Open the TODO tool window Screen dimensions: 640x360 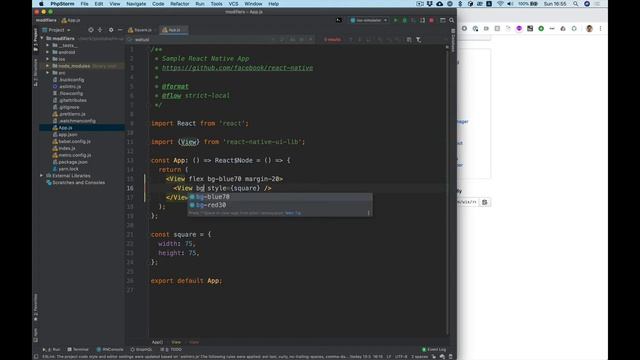[171, 349]
